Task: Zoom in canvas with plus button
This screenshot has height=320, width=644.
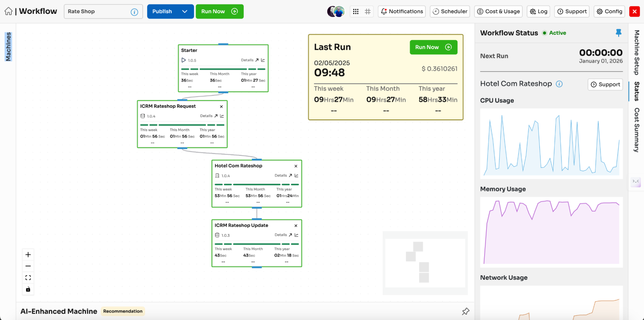Action: click(28, 255)
